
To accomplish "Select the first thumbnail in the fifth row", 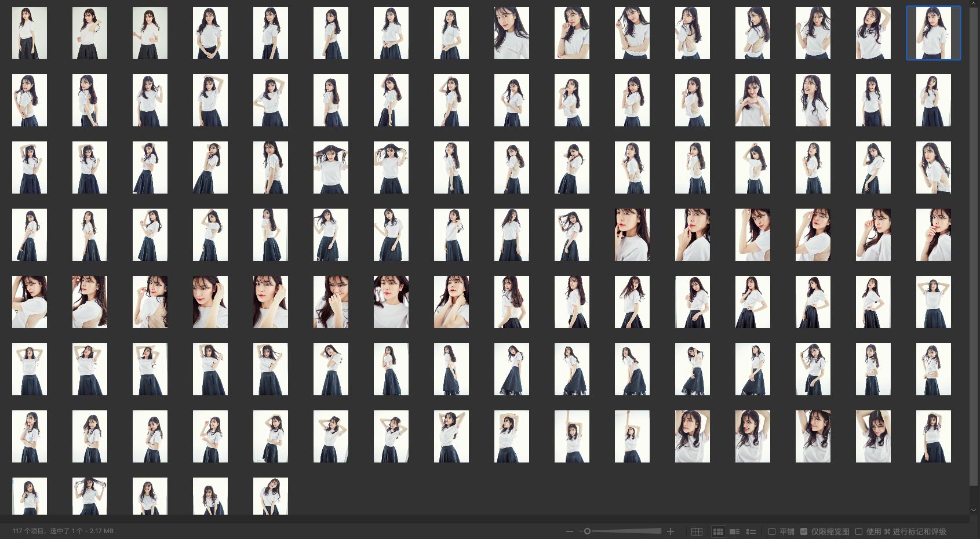I will click(30, 302).
